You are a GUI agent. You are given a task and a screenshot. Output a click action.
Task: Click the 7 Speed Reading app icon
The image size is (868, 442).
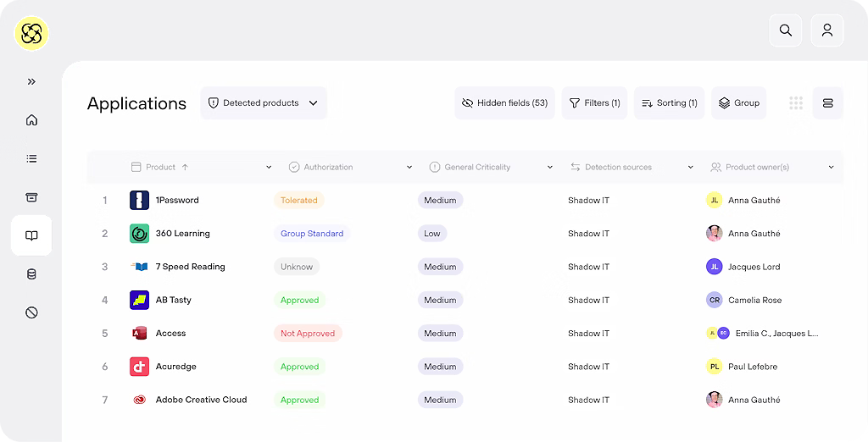140,267
